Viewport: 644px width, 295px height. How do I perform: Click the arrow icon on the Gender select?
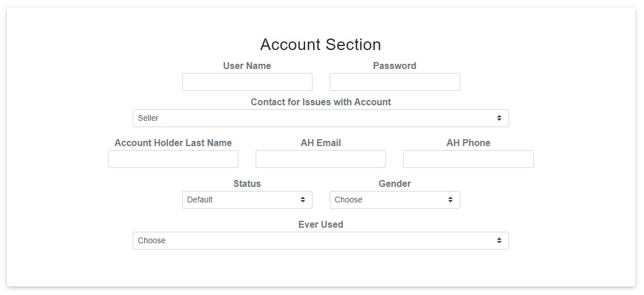coord(450,200)
